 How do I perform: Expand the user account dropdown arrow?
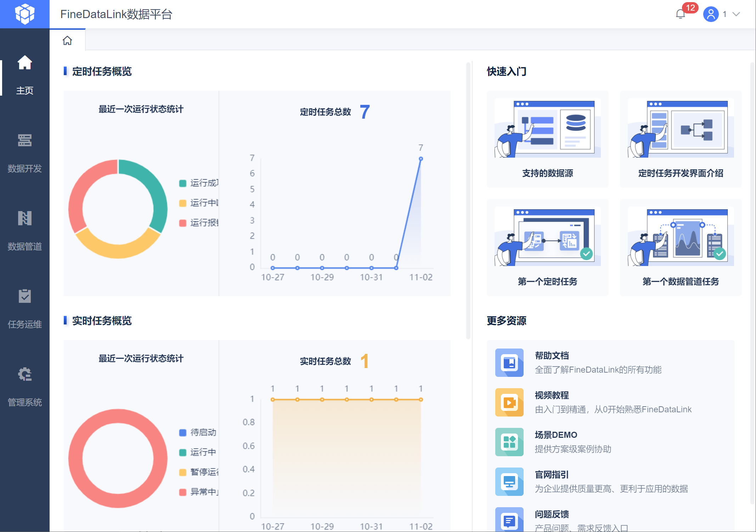coord(737,14)
